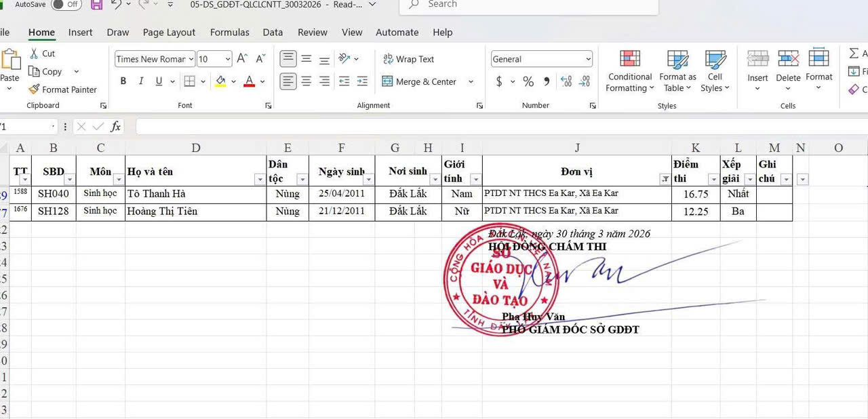This screenshot has height=419, width=868.
Task: Toggle the AutoSave switch
Action: [66, 4]
